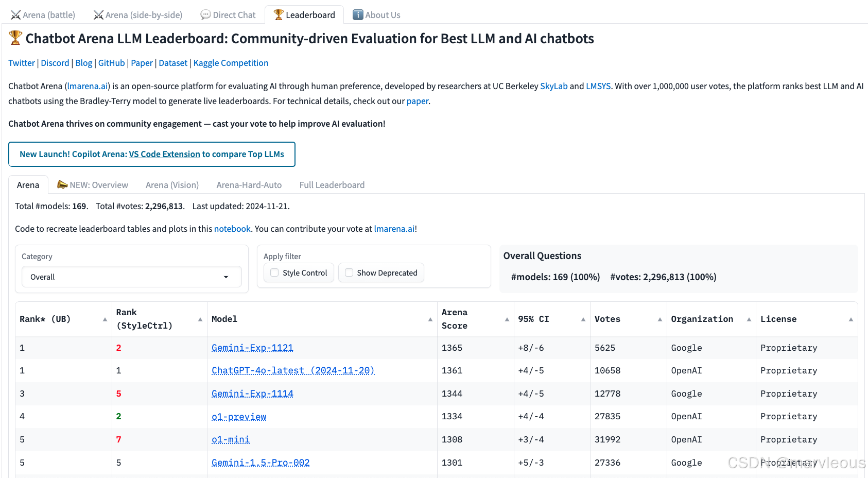This screenshot has width=868, height=478.
Task: Open the Twitter link
Action: 22,63
